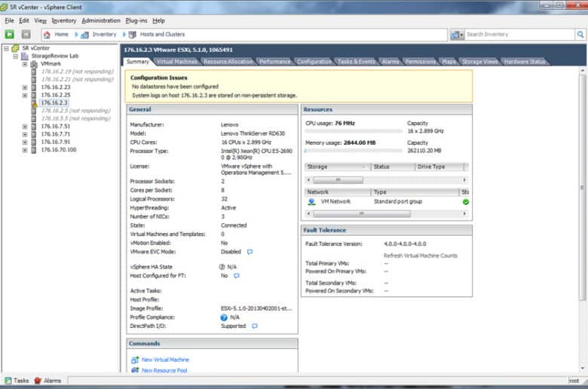Select 176.16.5.5 (not responding) host

75,118
